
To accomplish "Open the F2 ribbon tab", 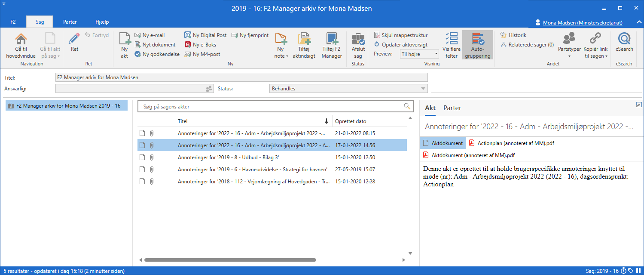I will tap(13, 22).
